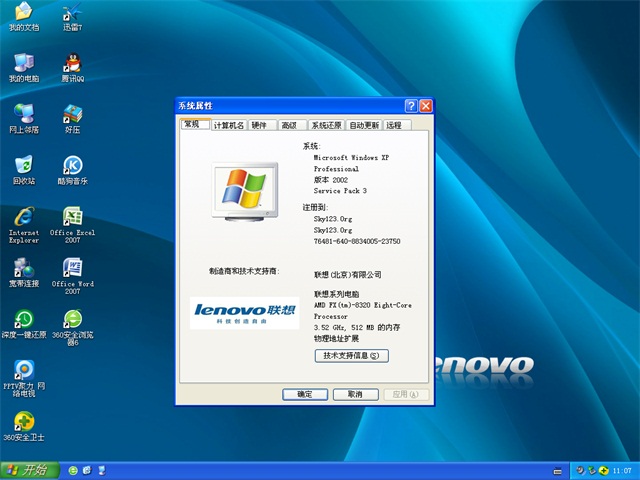Open the 回收站 recycle bin
640x480 pixels.
[24, 170]
